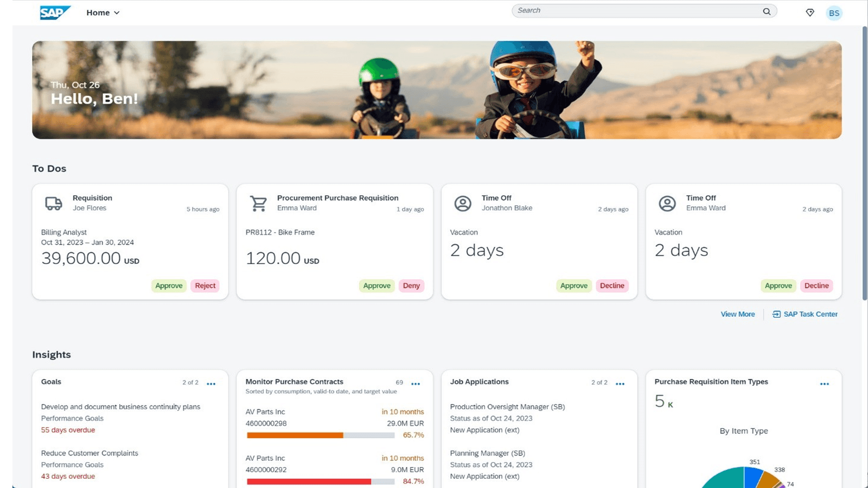The height and width of the screenshot is (488, 868).
Task: Click the Requisition truck icon
Action: pyautogui.click(x=53, y=203)
